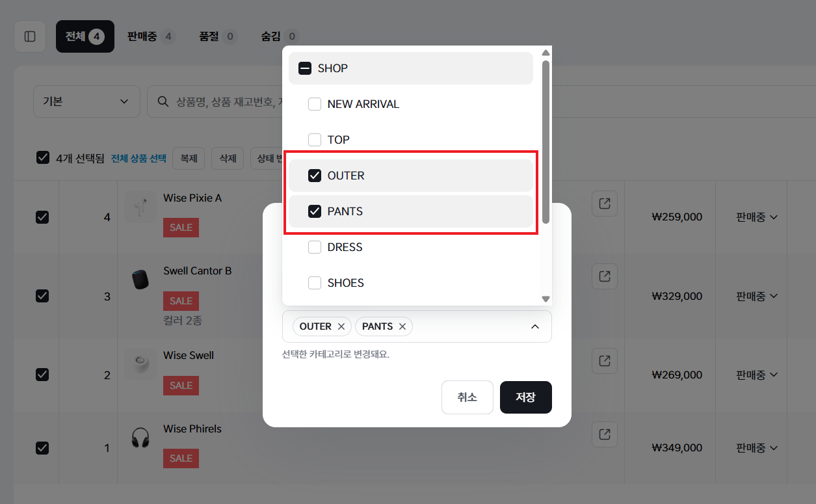Click the Wise Swell product name
816x504 pixels.
click(x=189, y=355)
